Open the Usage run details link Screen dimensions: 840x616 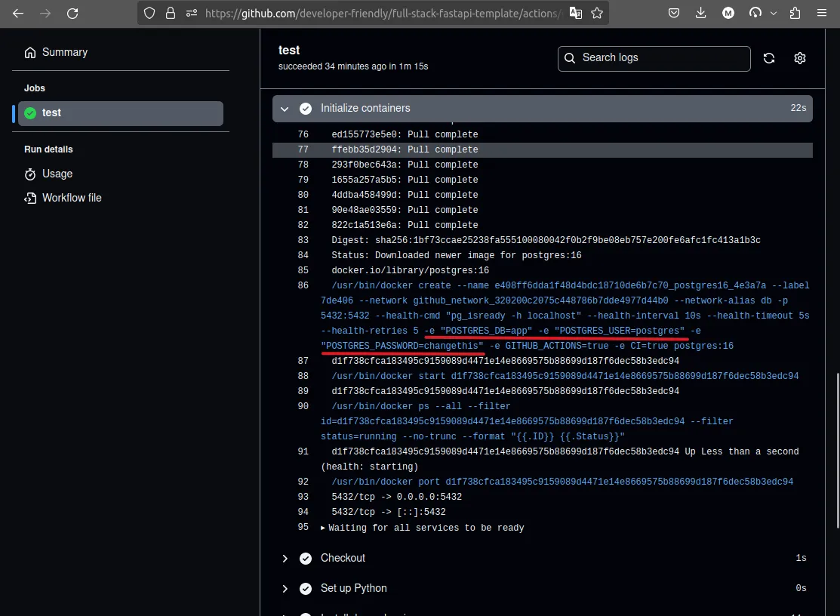(x=57, y=174)
